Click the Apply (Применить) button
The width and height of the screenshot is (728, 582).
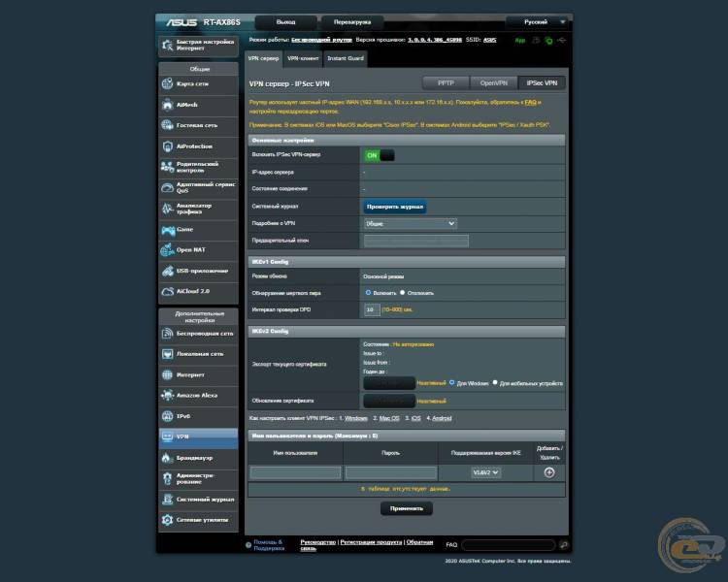407,508
